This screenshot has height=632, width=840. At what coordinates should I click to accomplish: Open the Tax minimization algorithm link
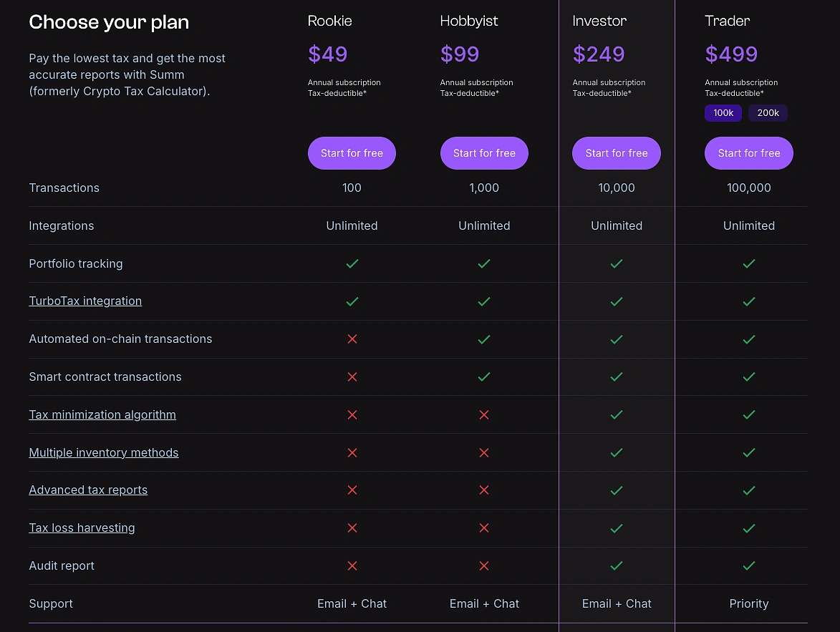coord(102,414)
